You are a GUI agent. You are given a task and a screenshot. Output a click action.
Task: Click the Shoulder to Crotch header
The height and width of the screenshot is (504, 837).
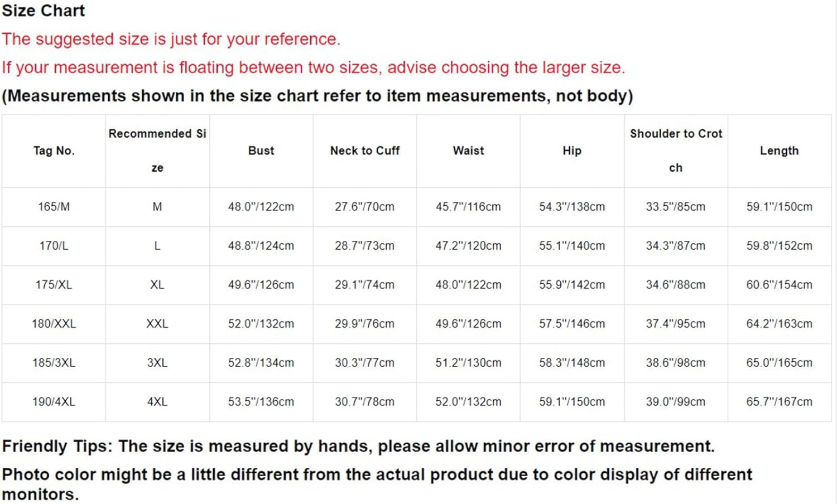676,151
